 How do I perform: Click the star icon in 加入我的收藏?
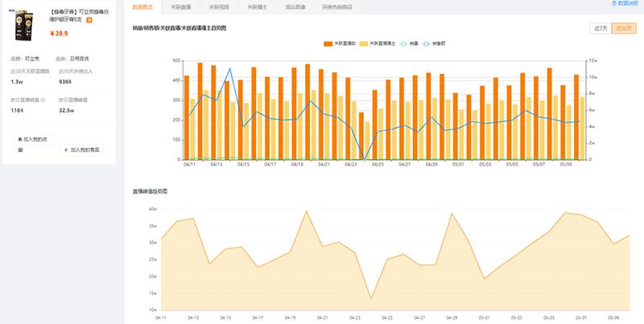coord(20,139)
